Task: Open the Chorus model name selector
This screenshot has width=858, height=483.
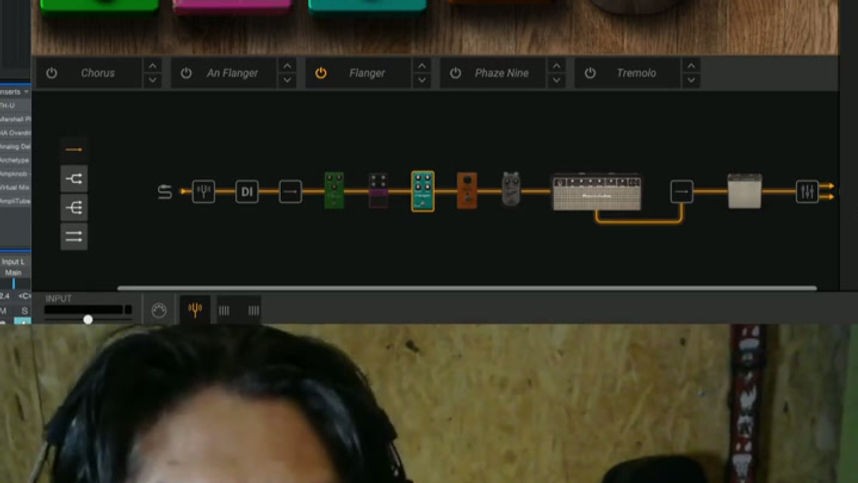Action: pyautogui.click(x=98, y=73)
